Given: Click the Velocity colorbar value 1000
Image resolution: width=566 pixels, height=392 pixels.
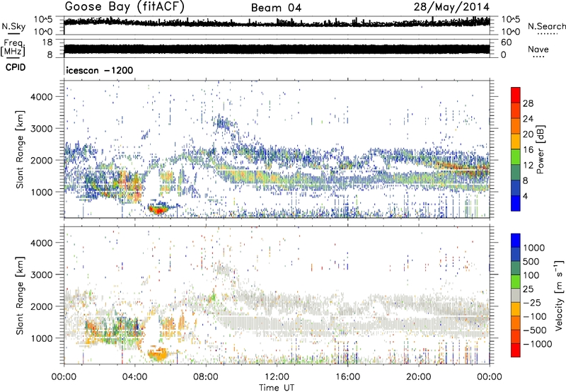Looking at the screenshot, I should tap(534, 248).
